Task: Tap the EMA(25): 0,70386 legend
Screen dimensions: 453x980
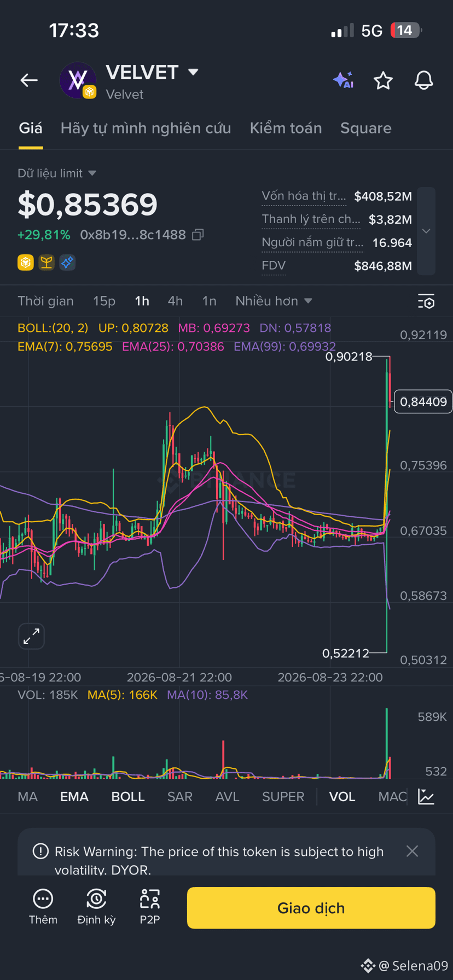Action: tap(173, 347)
